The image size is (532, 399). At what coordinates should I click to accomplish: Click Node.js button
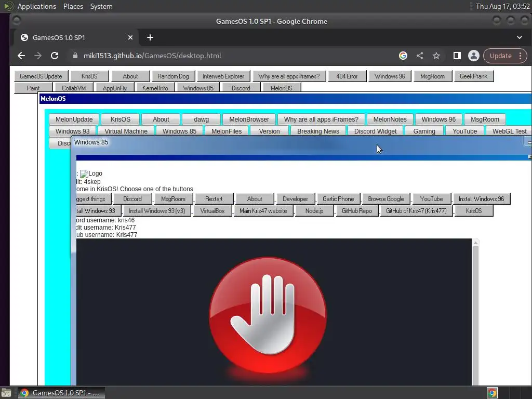[x=314, y=211]
